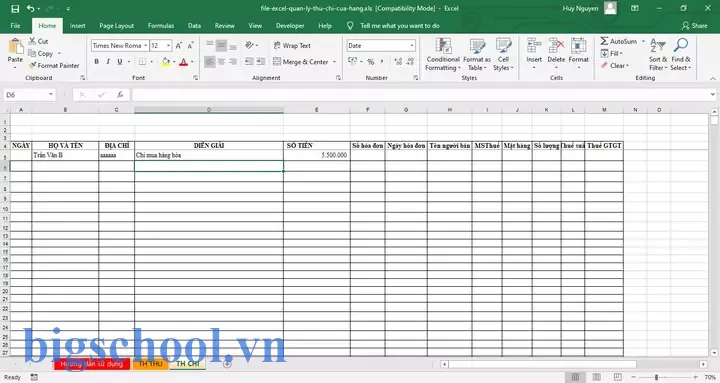The image size is (720, 383).
Task: Decrease font size with the smaller A icon
Action: point(190,45)
